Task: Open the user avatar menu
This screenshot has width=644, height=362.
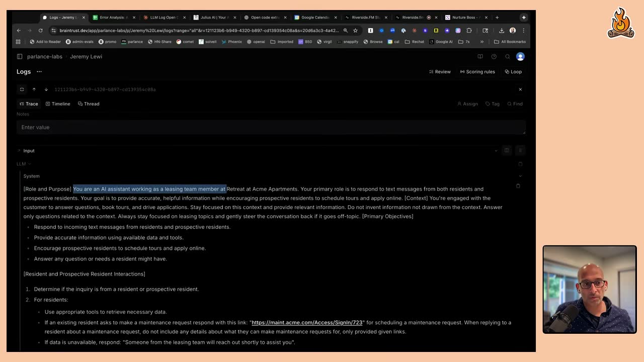Action: tap(520, 56)
